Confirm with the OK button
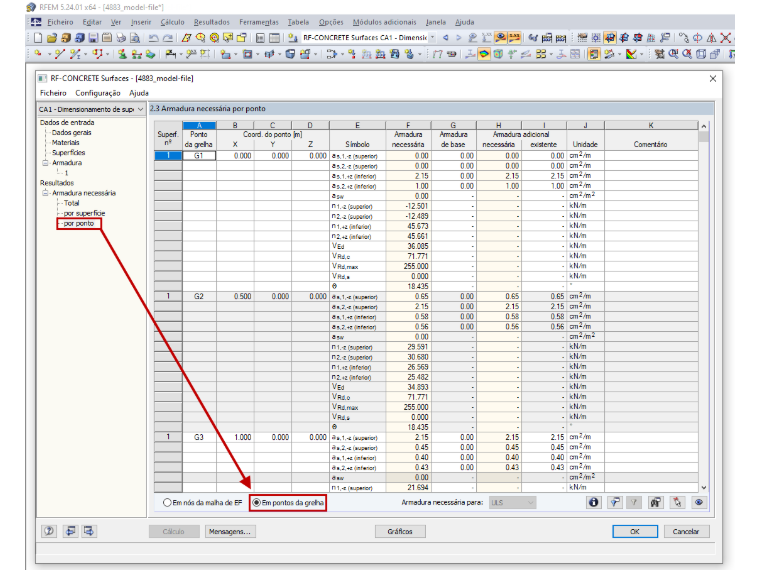Viewport: 760px width, 570px height. pos(634,531)
